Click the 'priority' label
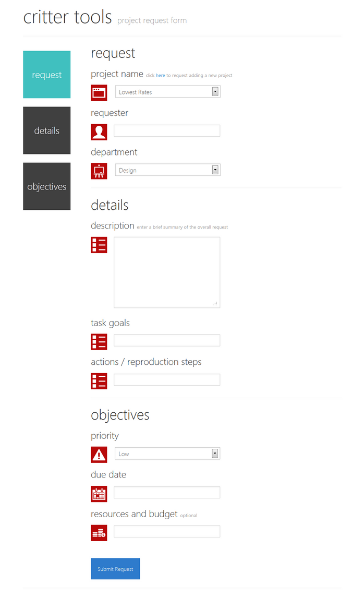Image resolution: width=364 pixels, height=597 pixels. point(105,436)
